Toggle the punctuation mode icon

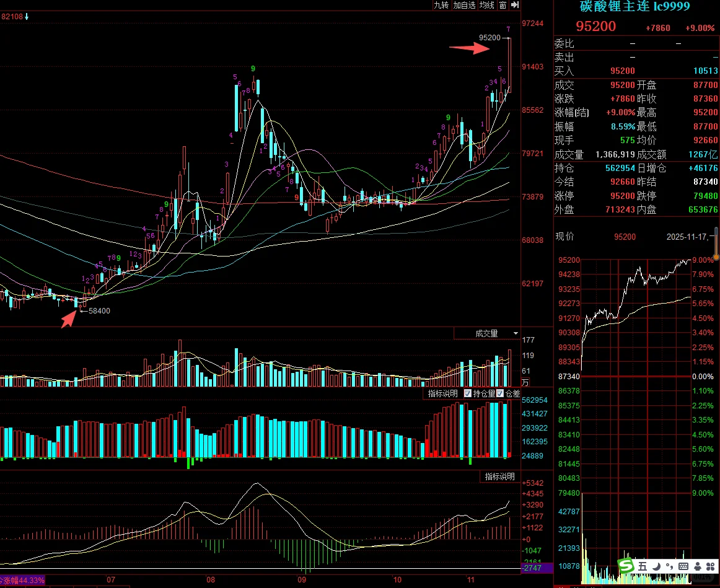[x=669, y=566]
